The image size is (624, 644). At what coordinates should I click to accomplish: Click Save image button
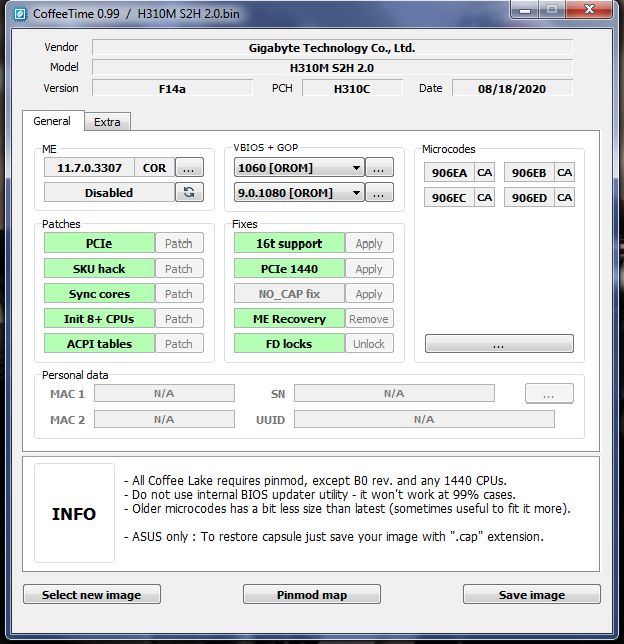532,594
